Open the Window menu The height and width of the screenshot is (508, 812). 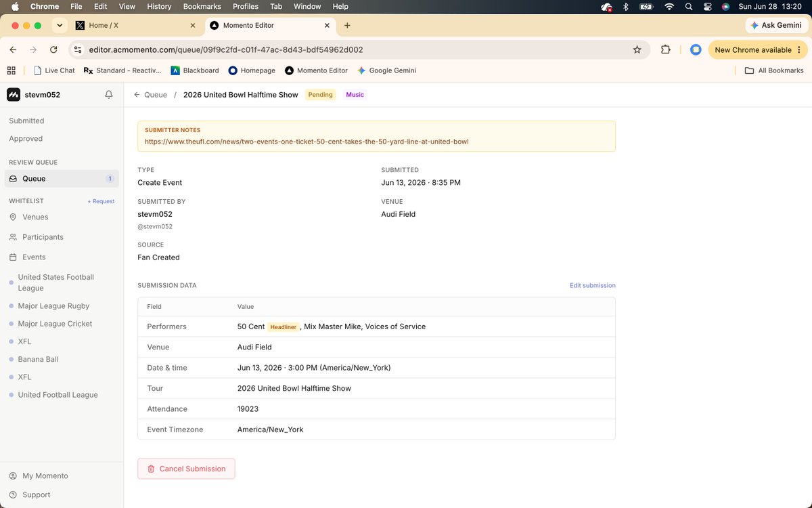307,6
